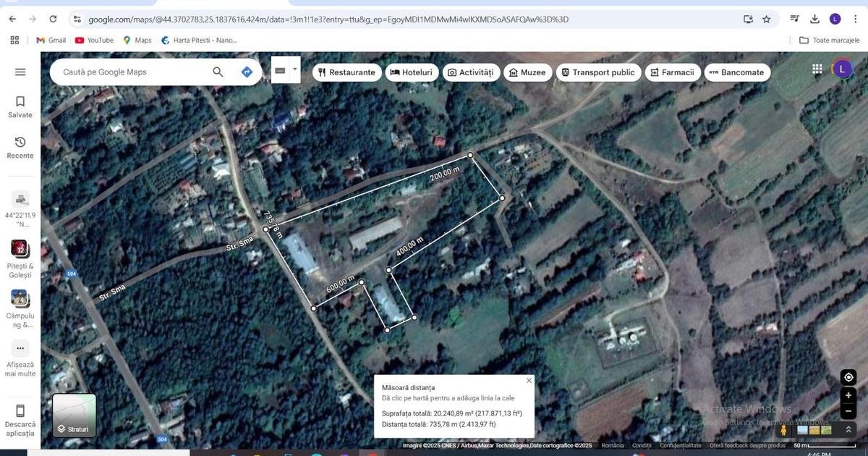Viewport: 868px width, 456px height.
Task: Zoom out with the minus button
Action: tap(848, 412)
